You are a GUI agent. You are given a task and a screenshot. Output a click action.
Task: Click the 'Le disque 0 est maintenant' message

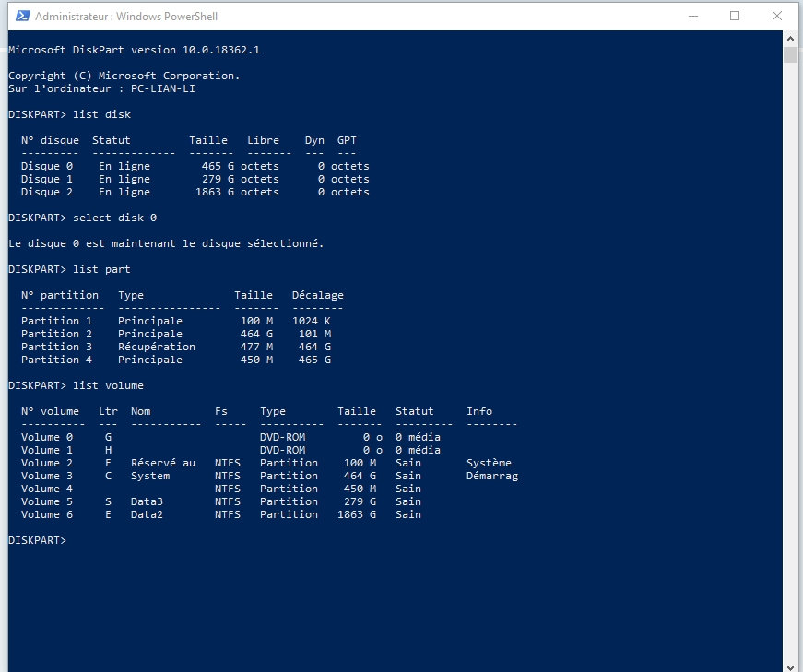pyautogui.click(x=167, y=243)
